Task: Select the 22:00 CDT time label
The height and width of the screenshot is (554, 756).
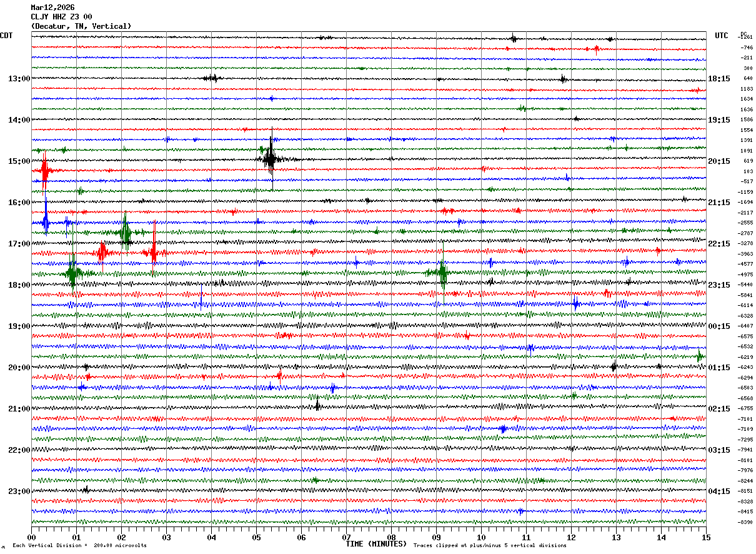Action: [x=19, y=450]
